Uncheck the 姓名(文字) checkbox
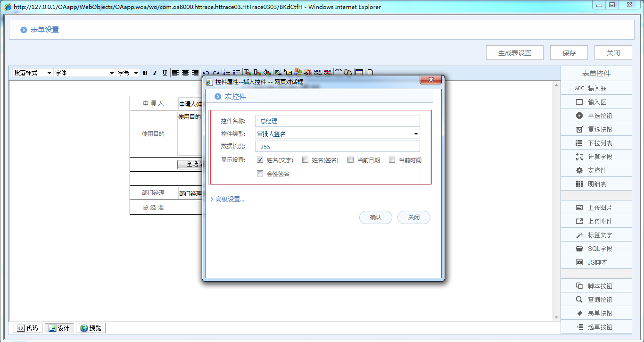Screen dimensions: 644x342 [260, 160]
